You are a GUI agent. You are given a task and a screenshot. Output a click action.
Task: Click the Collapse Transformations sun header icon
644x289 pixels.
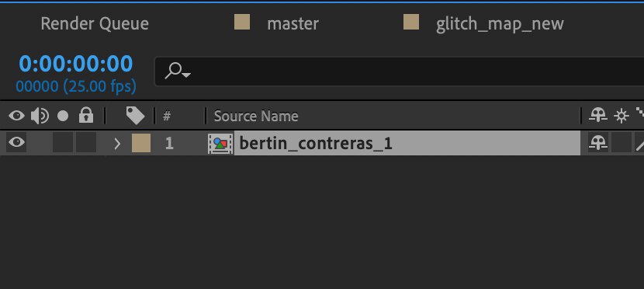[621, 117]
